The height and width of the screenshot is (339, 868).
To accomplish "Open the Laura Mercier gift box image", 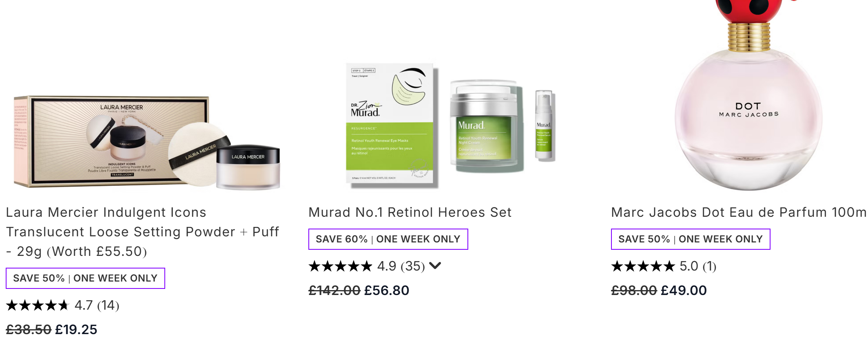I will [147, 143].
